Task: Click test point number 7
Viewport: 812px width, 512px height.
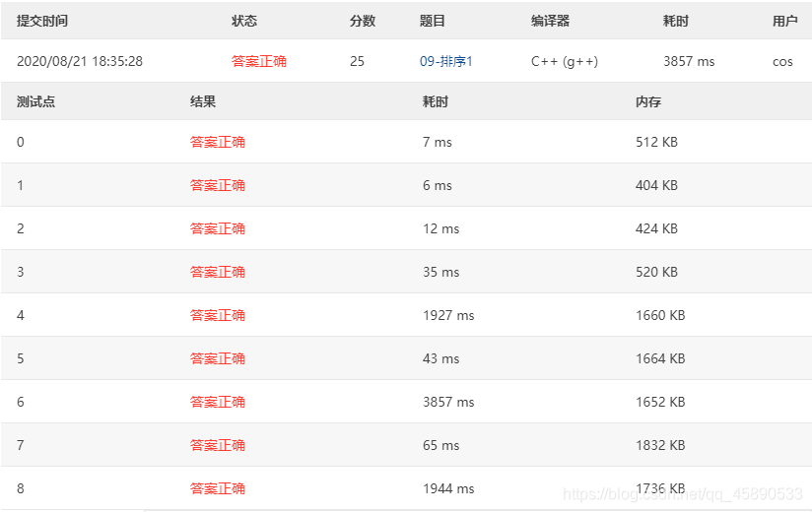Action: [20, 446]
